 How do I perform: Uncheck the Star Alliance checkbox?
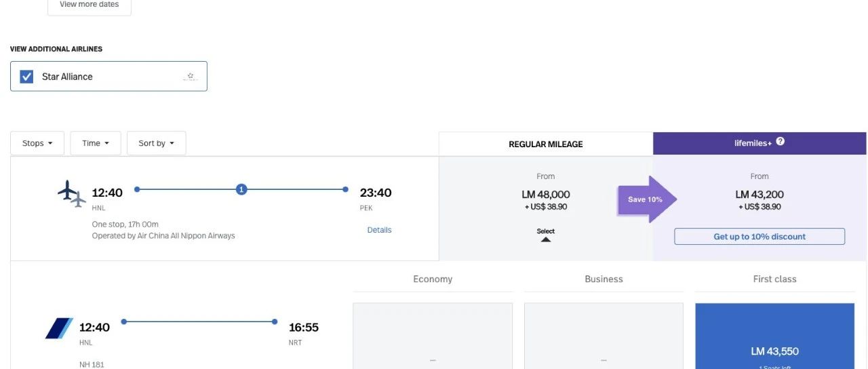tap(26, 77)
